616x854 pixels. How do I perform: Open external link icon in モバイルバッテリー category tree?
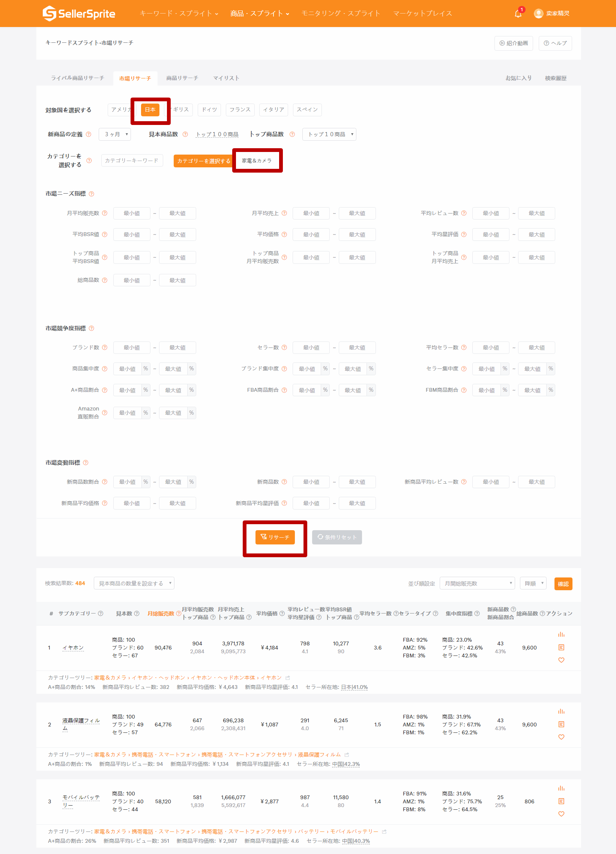pyautogui.click(x=384, y=831)
